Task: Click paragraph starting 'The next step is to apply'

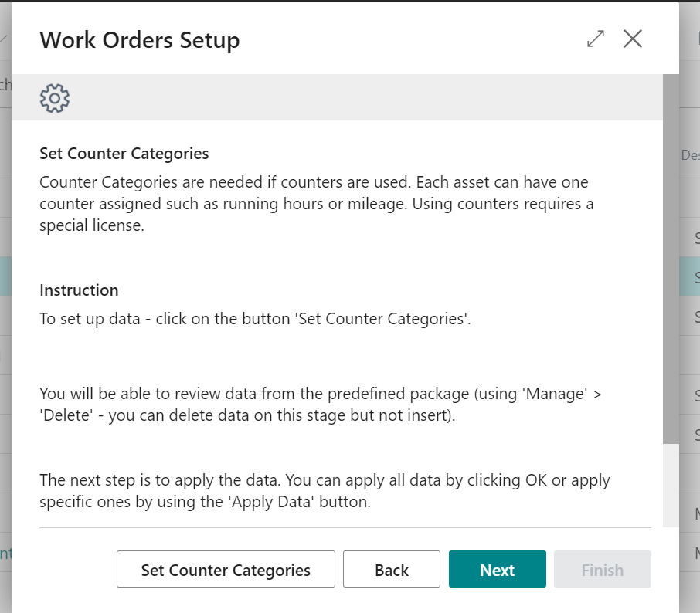Action: [325, 491]
